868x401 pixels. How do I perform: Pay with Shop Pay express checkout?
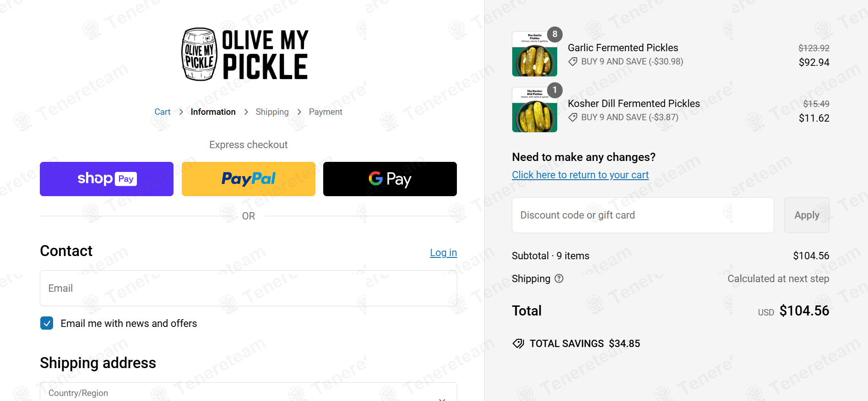tap(107, 179)
